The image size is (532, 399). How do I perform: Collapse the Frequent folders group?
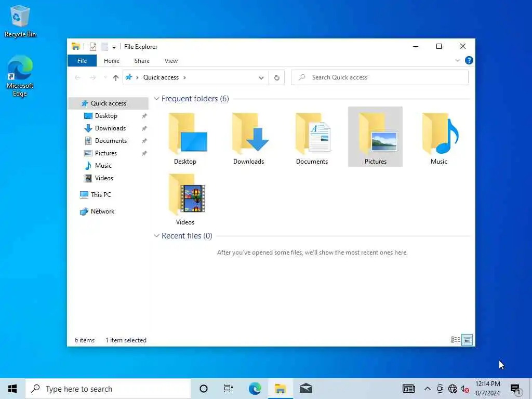[156, 99]
